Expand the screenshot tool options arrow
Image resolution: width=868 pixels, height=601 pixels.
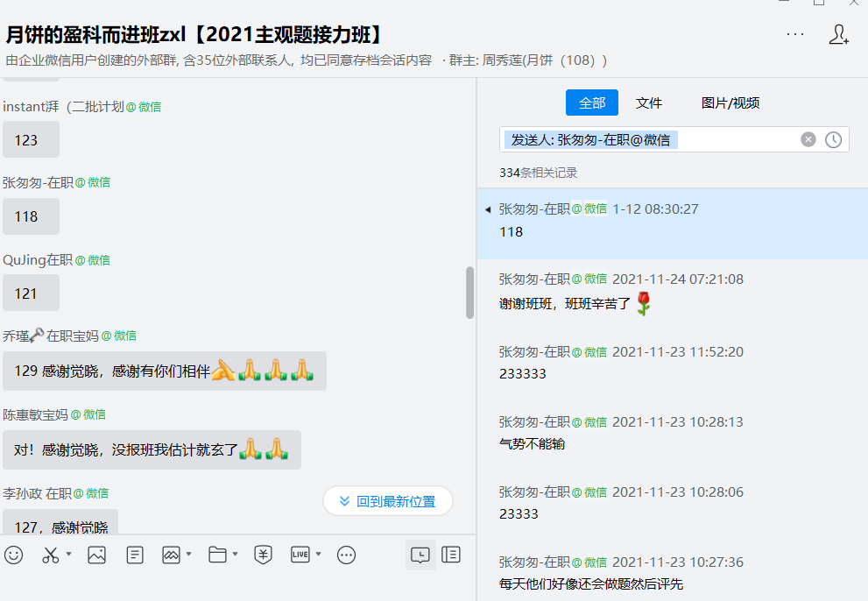pos(68,554)
